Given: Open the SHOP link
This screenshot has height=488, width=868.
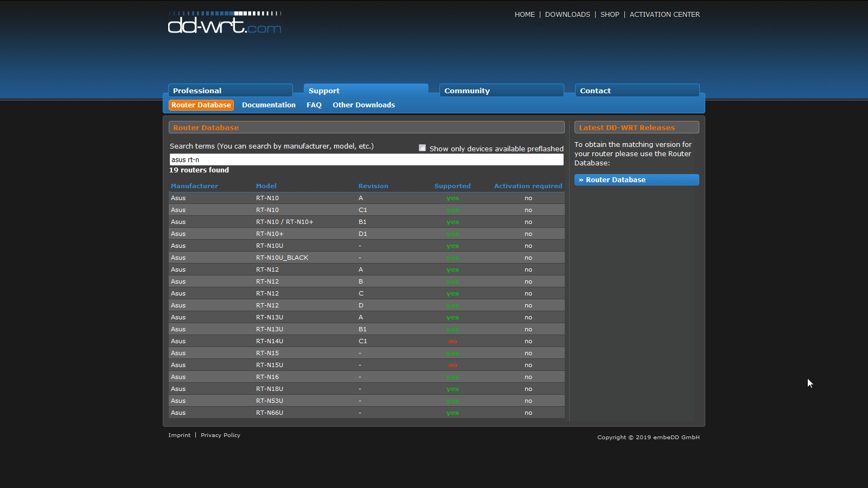Looking at the screenshot, I should click(x=610, y=15).
